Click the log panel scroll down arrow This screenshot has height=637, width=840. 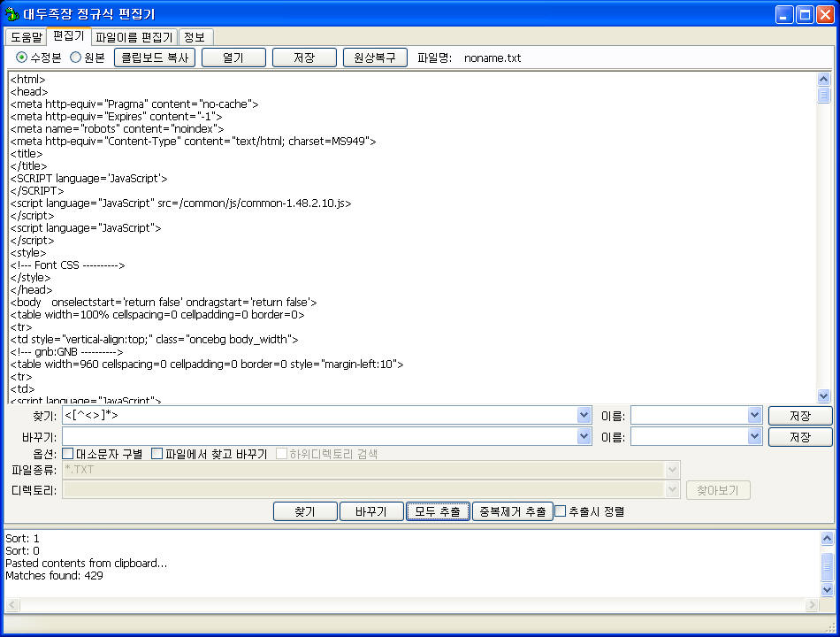(x=827, y=589)
